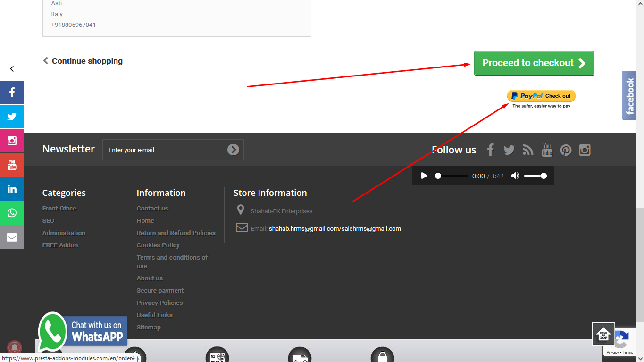
Task: Open LinkedIn from the left social sidebar
Action: click(12, 189)
